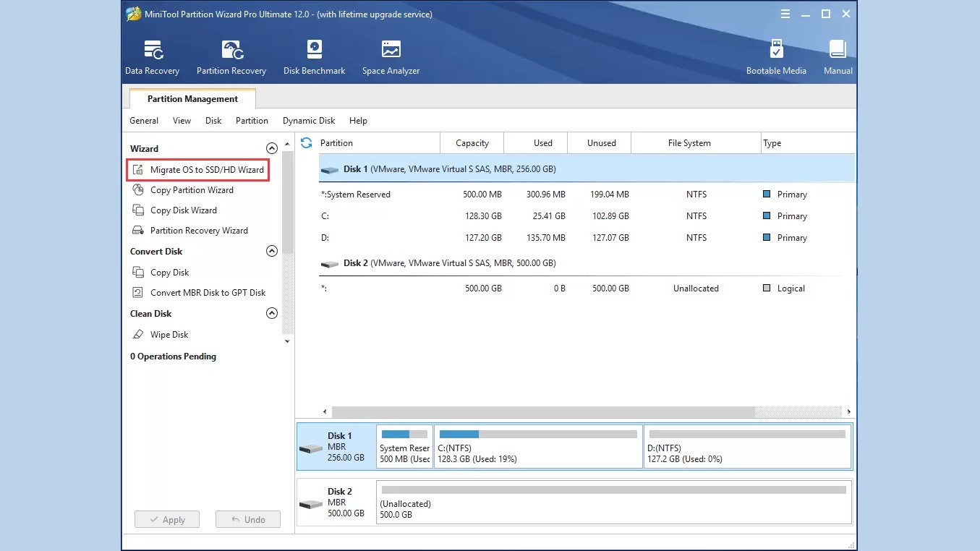Click the sidebar scroll down arrow
Screen dimensions: 980x551
(x=287, y=341)
